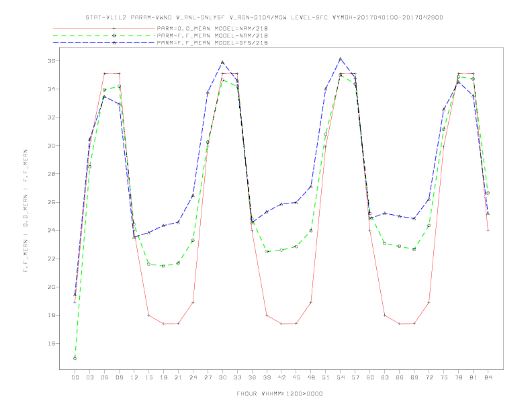The image size is (532, 411).
Task: Click x-axis forecast hour label 69
Action: coord(414,377)
